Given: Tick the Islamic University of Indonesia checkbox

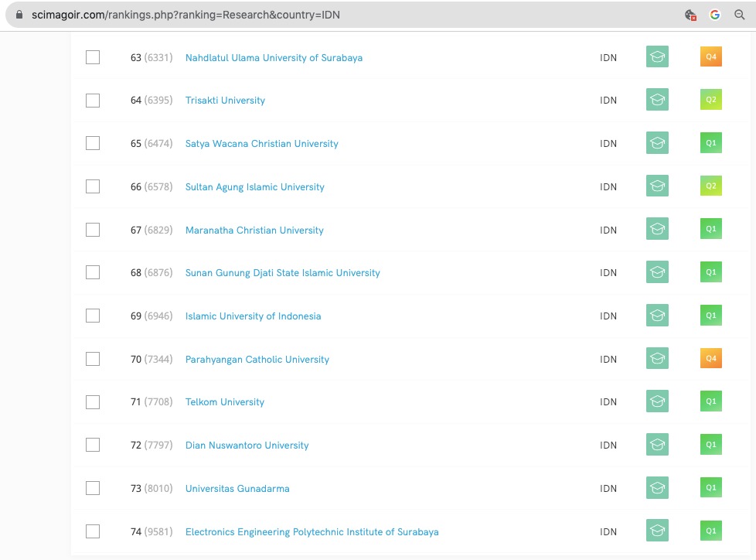Looking at the screenshot, I should 93,316.
